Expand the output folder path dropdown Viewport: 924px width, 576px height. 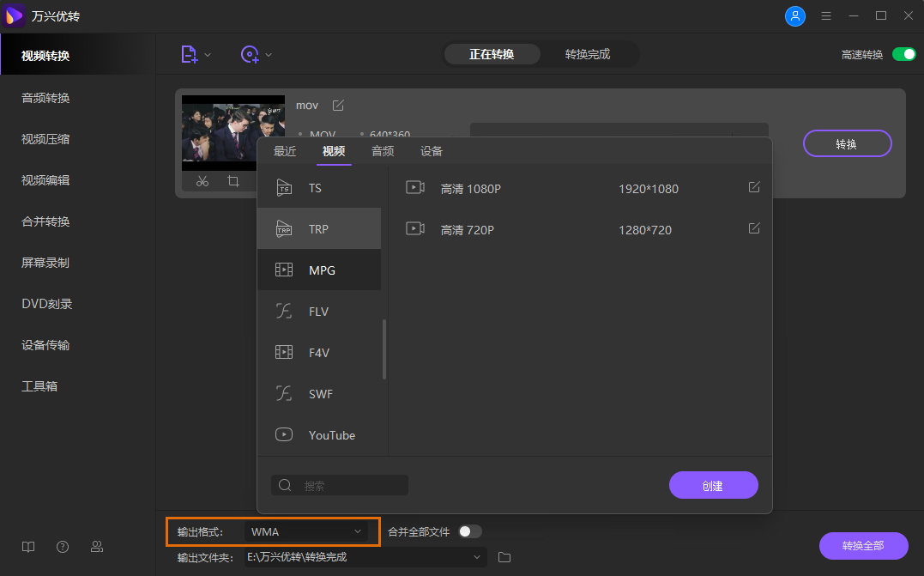(477, 556)
